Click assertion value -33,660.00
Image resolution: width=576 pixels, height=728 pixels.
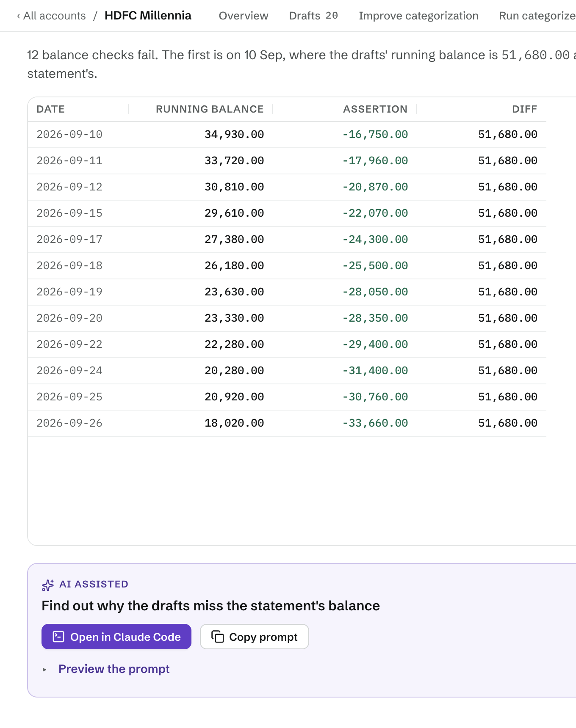click(375, 423)
